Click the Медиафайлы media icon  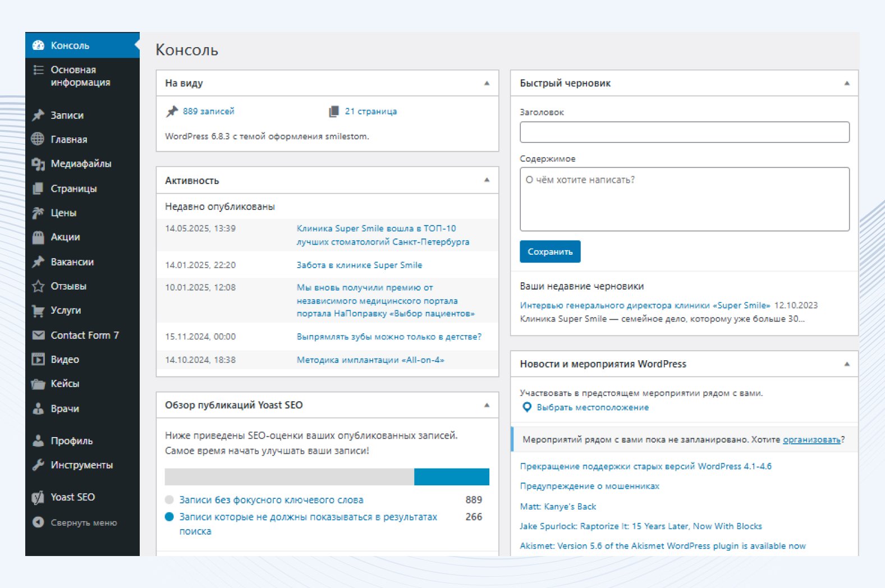(38, 164)
